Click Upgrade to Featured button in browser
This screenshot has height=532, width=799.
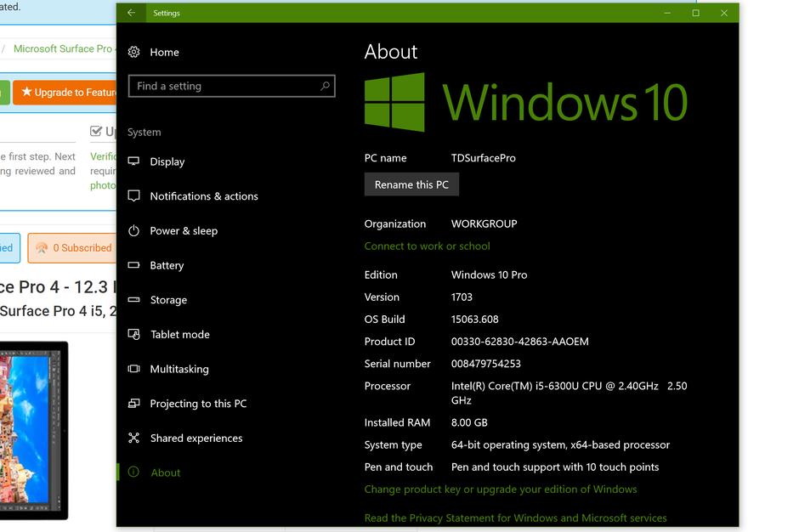(65, 93)
